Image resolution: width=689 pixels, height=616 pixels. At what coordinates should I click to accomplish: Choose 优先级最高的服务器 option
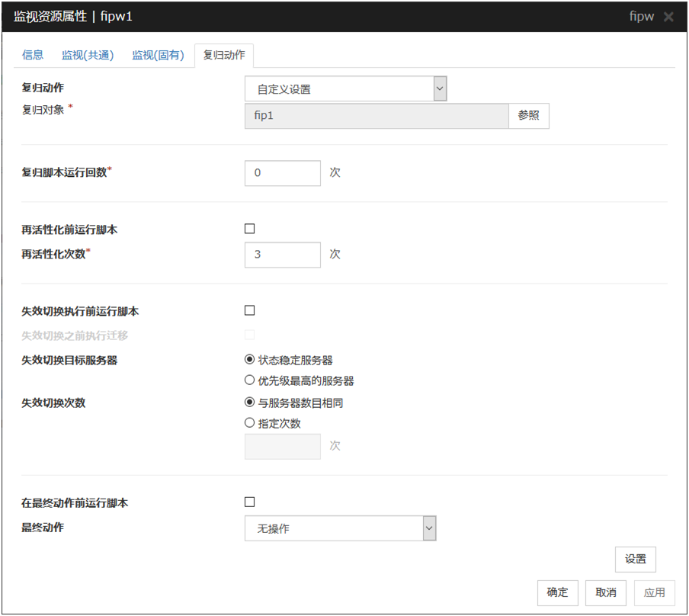click(x=249, y=380)
